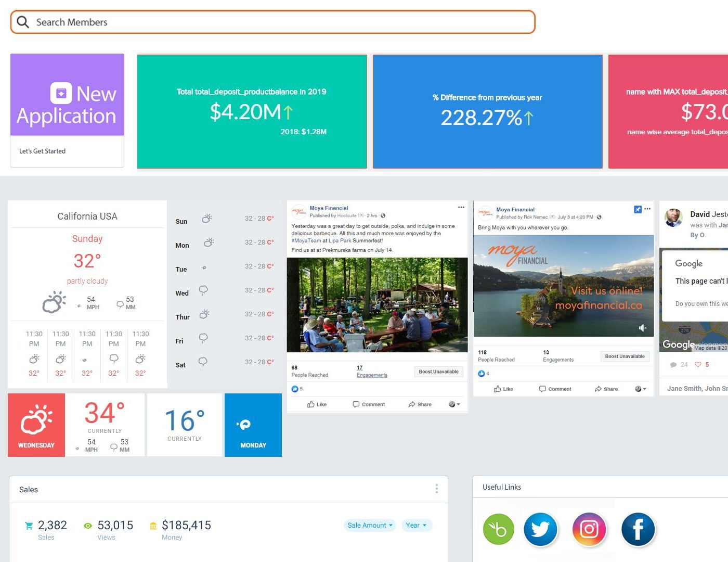
Task: Click the New Application purple card
Action: pos(67,95)
